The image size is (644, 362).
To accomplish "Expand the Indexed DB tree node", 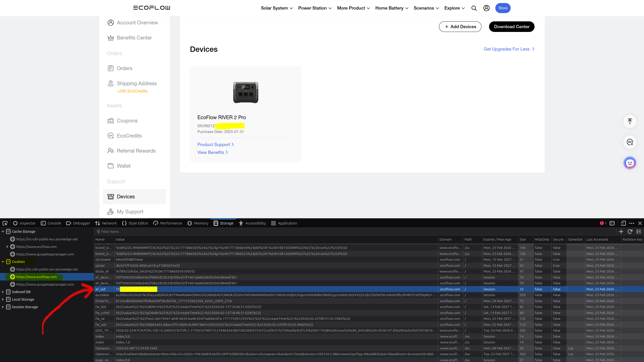I will coord(3,292).
